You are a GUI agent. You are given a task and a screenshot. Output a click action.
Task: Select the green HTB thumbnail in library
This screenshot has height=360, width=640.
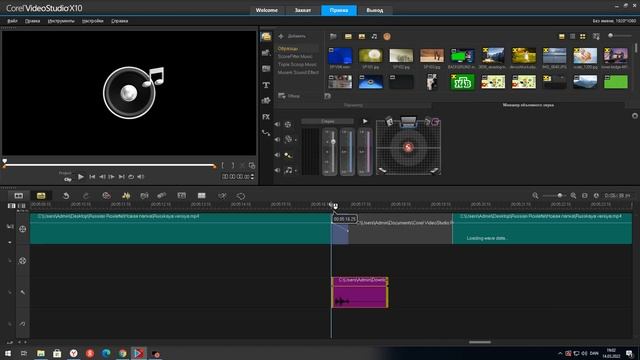click(x=462, y=82)
